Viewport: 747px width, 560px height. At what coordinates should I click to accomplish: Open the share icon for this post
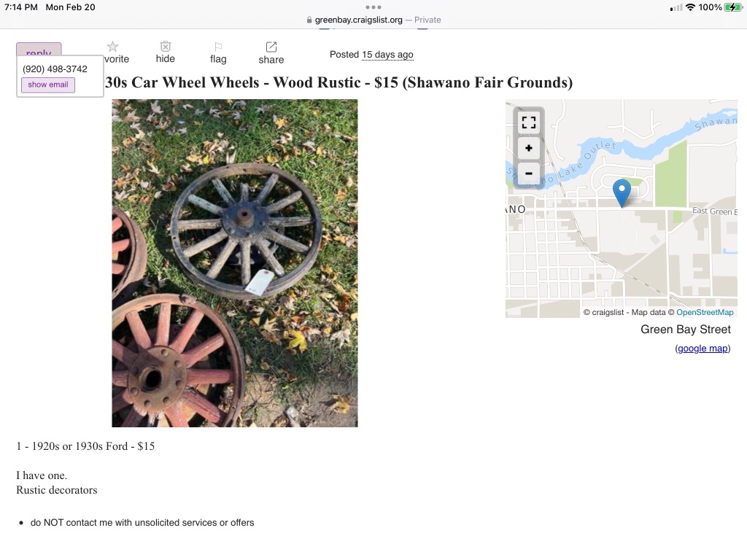(x=271, y=47)
